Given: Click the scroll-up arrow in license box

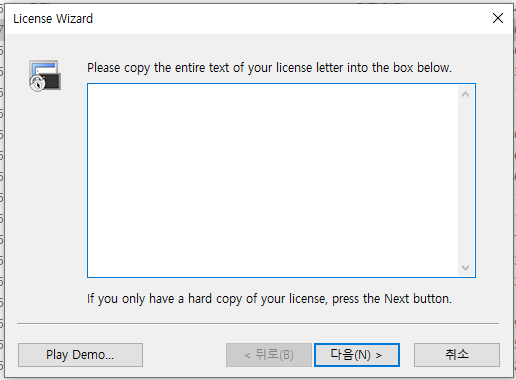Looking at the screenshot, I should [466, 95].
